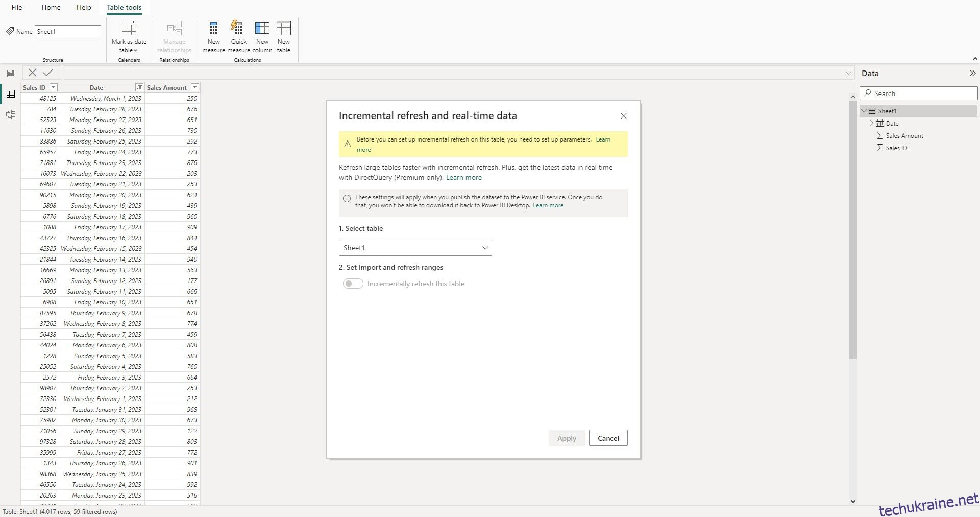Screen dimensions: 980x517
Task: Click the warning icon in yellow banner
Action: point(348,144)
